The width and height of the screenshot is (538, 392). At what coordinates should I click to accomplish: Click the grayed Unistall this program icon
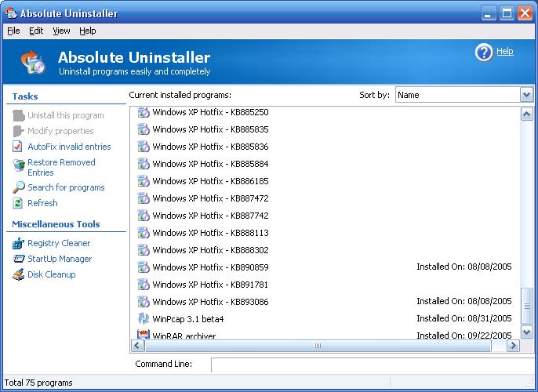(x=19, y=115)
